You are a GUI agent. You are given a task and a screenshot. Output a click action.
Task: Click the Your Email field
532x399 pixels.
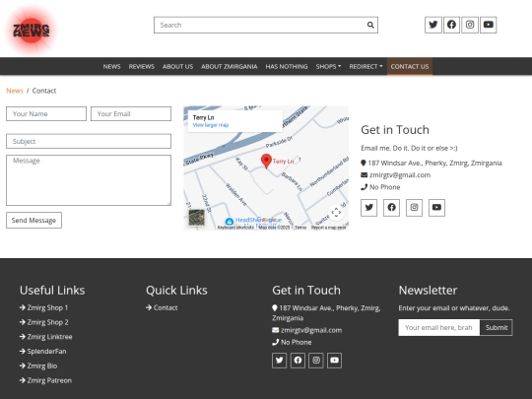131,113
